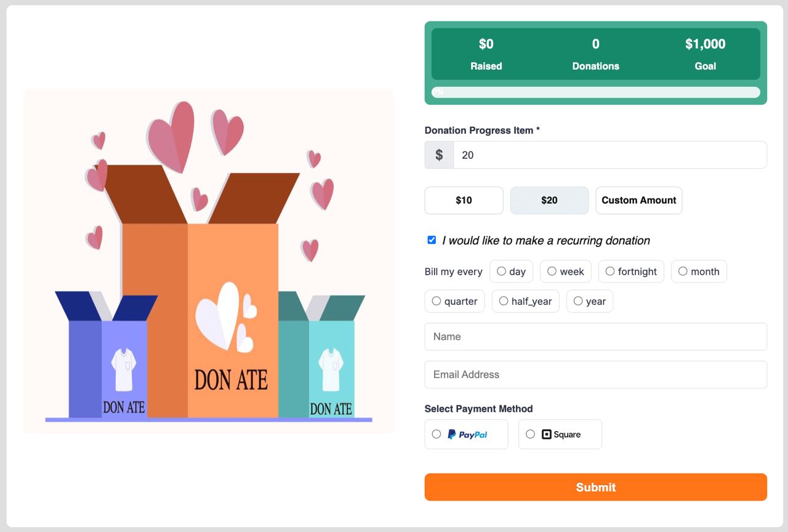Screen dimensions: 788x532
Task: Click the Square payment logo icon
Action: pyautogui.click(x=547, y=434)
